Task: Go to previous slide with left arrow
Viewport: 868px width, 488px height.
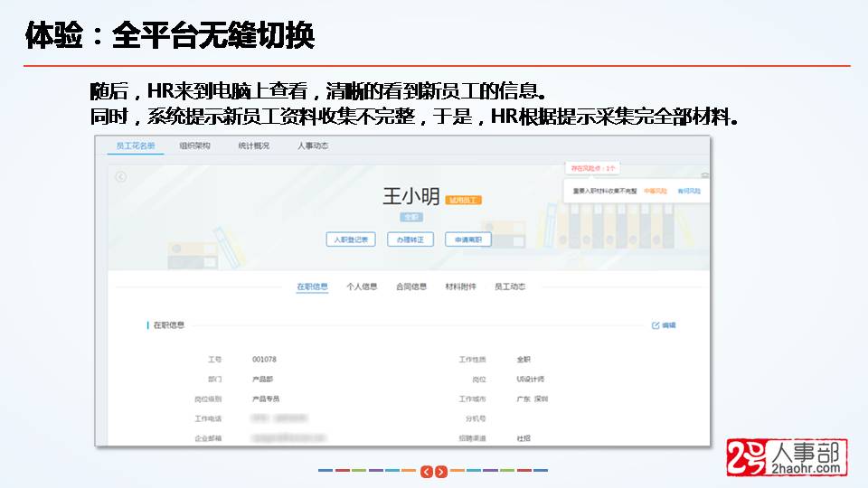Action: click(427, 472)
